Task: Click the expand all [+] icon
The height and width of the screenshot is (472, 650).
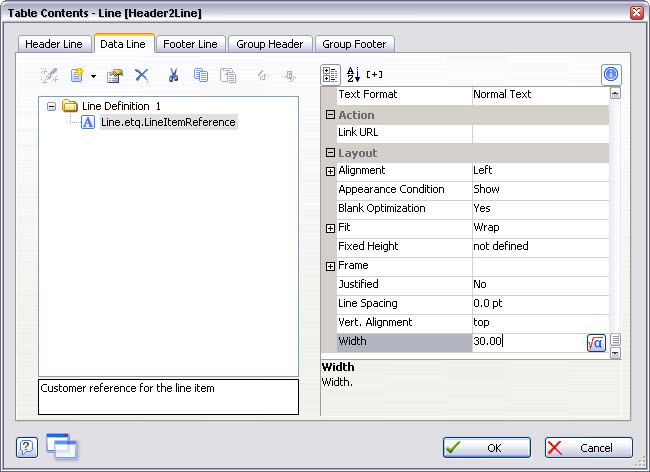Action: (x=374, y=75)
